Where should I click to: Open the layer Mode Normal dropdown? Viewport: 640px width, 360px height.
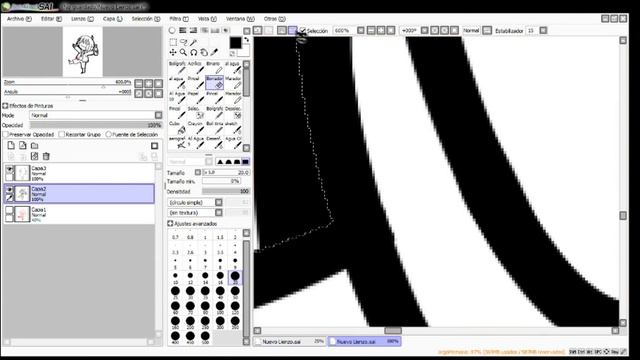[158, 116]
